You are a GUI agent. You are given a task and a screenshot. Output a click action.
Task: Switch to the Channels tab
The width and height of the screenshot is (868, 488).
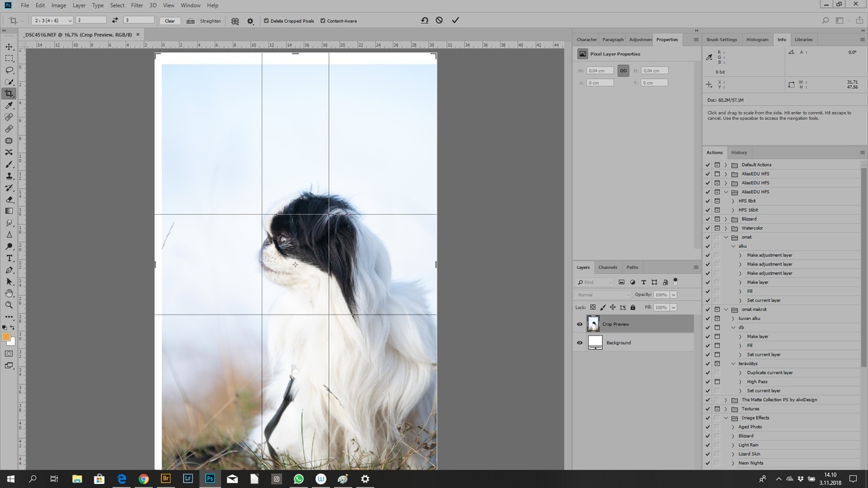tap(608, 267)
